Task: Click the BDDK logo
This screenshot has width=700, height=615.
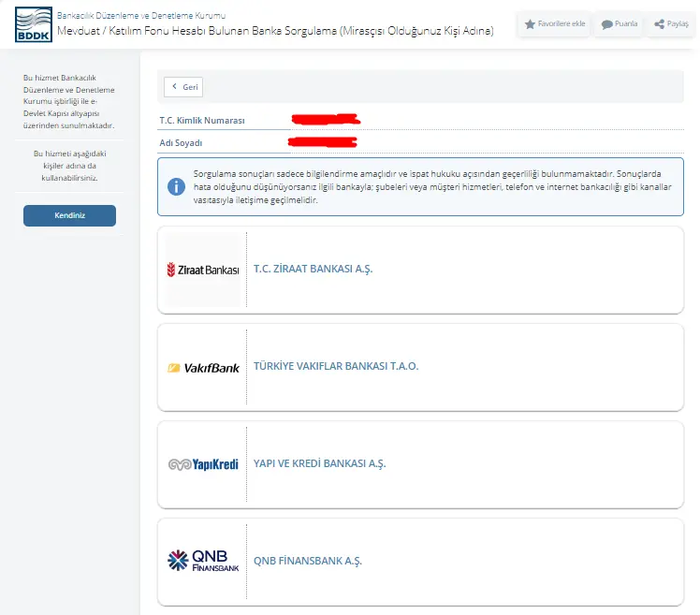Action: [x=34, y=24]
